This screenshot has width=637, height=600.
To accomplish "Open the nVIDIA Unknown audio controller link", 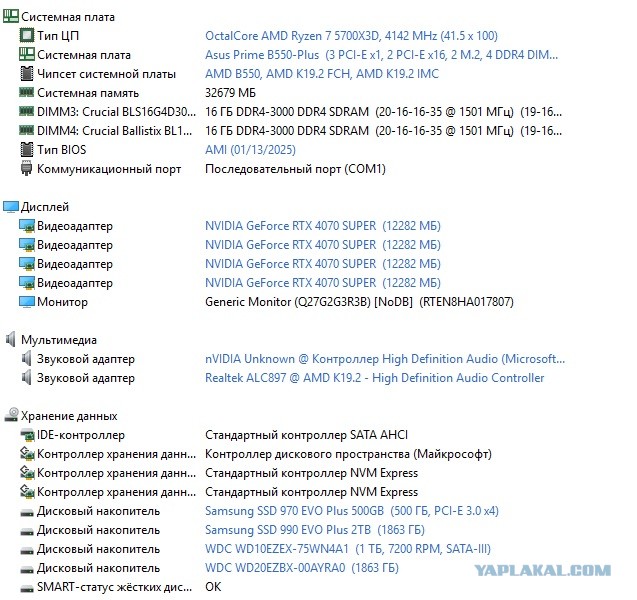I will coord(385,359).
